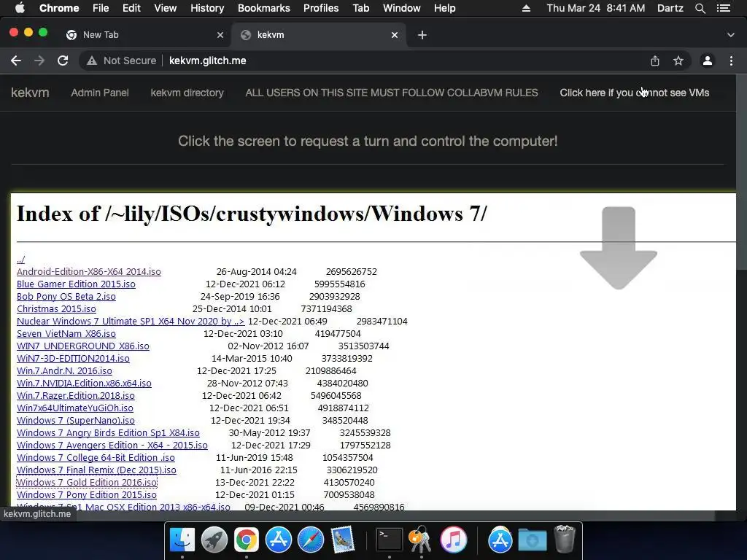
Task: Open Windows 7 Pony Edition 2015.iso
Action: 87,494
